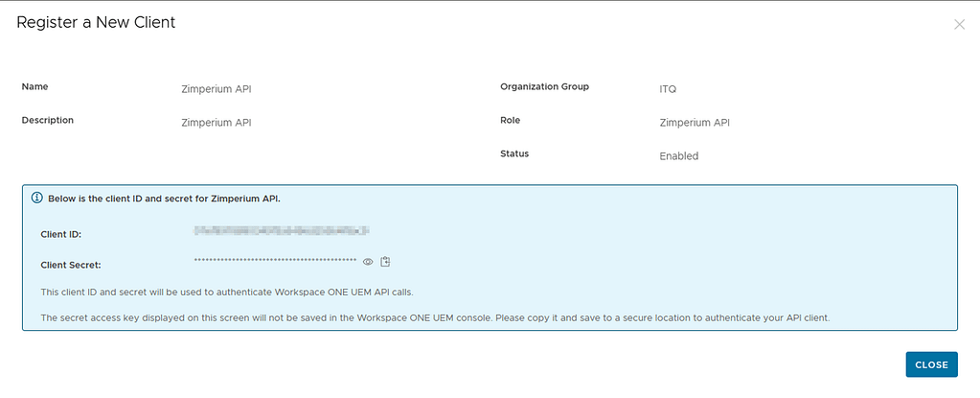Click the Role label
The image size is (980, 398).
click(510, 120)
